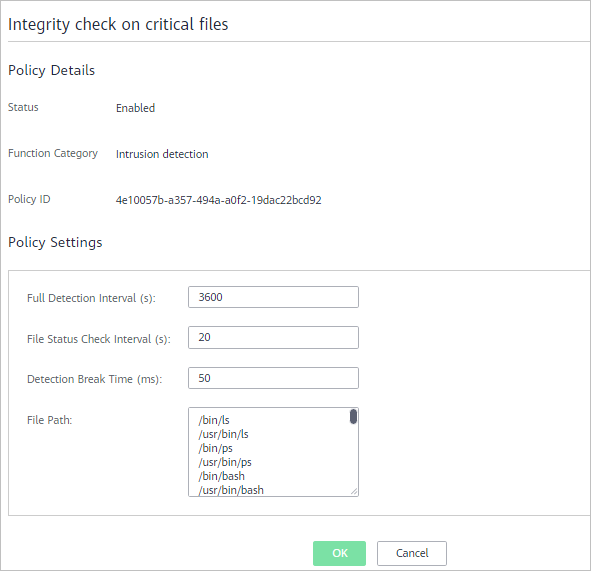The image size is (591, 571).
Task: Dismiss the dialog with Cancel
Action: pos(412,553)
